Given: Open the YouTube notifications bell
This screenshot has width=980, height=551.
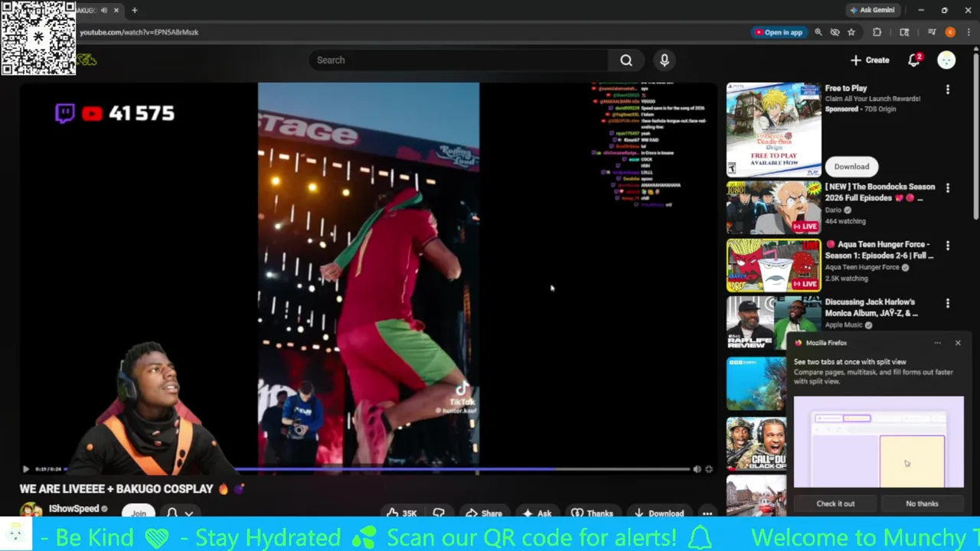Looking at the screenshot, I should 913,60.
